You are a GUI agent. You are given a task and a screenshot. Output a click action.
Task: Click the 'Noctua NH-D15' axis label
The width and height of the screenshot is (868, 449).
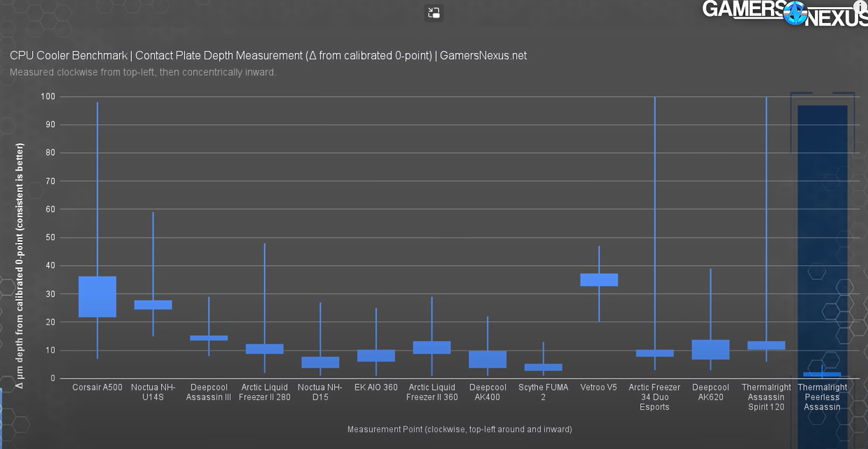coord(320,392)
